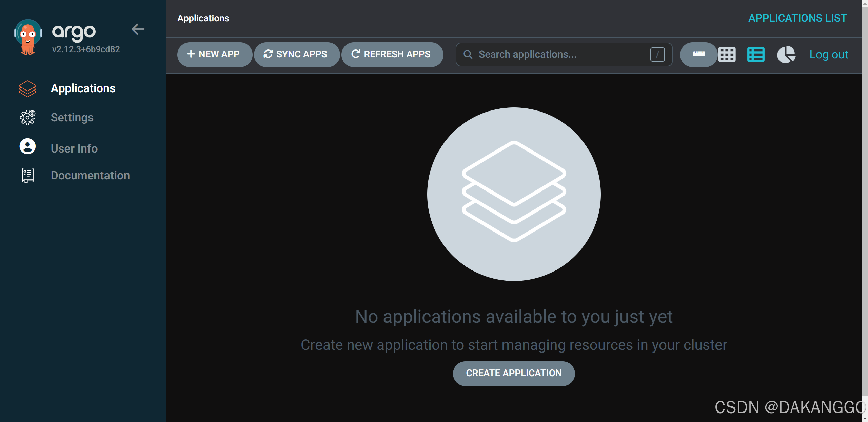This screenshot has width=868, height=422.
Task: Open Applications from the sidebar
Action: pyautogui.click(x=83, y=88)
